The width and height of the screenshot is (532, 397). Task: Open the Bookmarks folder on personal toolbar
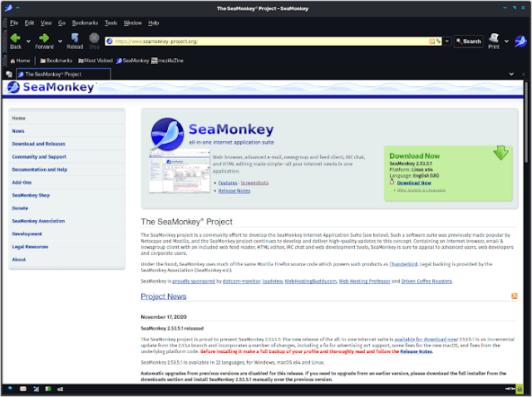tap(57, 61)
